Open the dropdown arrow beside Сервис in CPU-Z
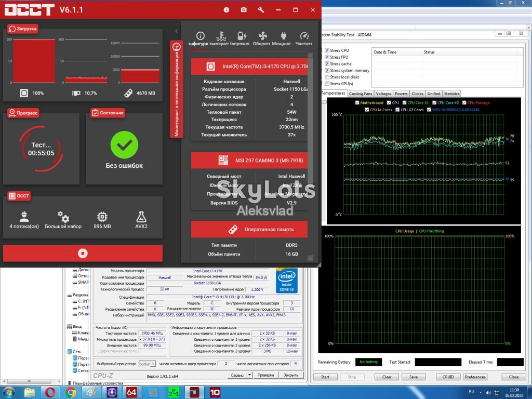 tap(250, 375)
